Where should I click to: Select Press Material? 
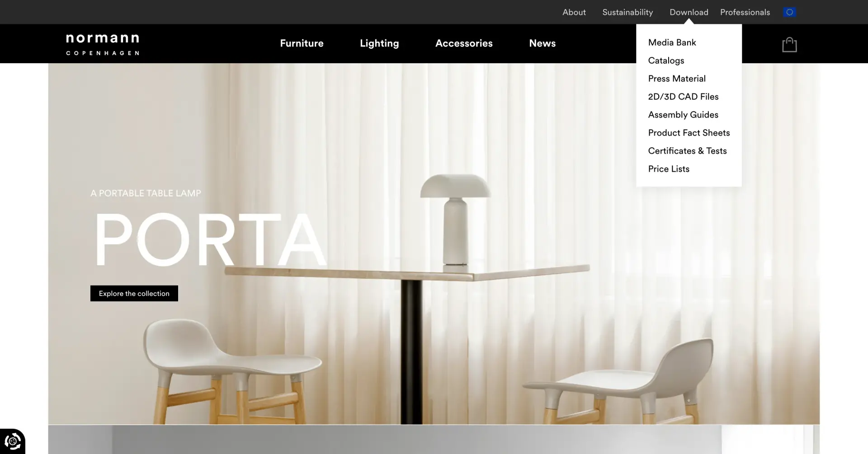point(677,78)
